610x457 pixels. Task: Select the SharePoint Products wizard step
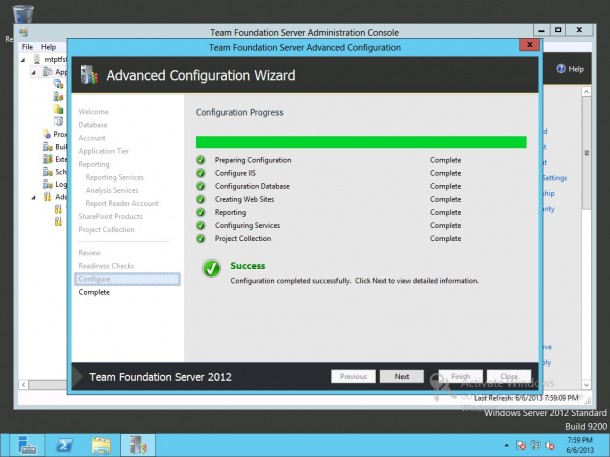pyautogui.click(x=110, y=216)
